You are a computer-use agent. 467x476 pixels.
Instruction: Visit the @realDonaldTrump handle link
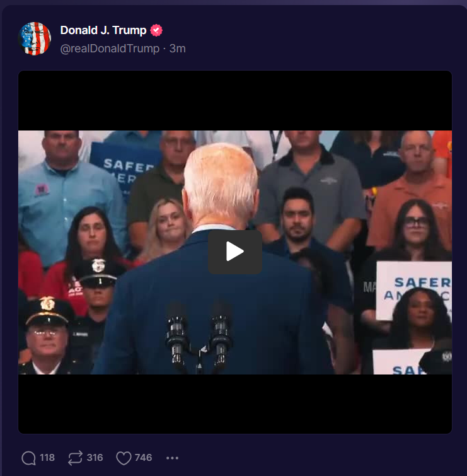click(110, 49)
